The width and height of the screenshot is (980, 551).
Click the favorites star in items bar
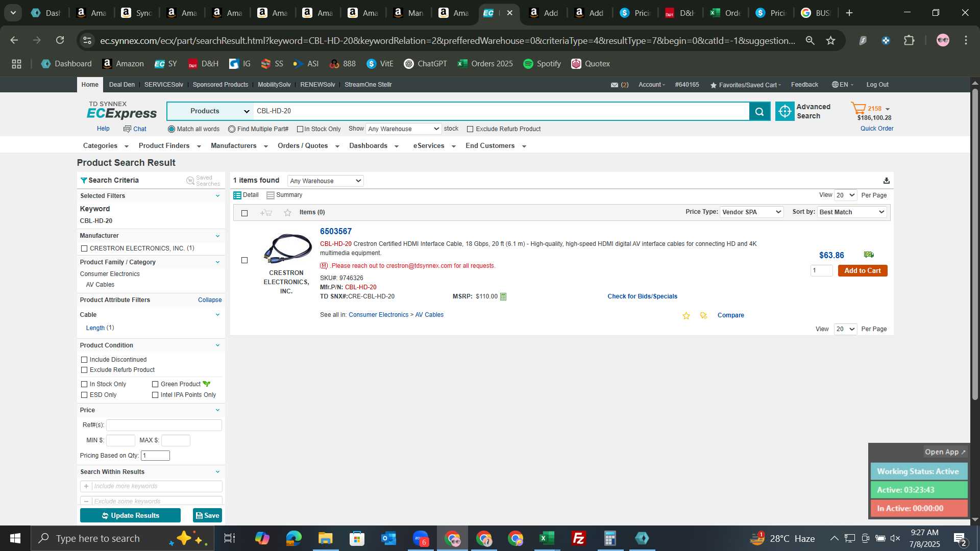coord(287,213)
